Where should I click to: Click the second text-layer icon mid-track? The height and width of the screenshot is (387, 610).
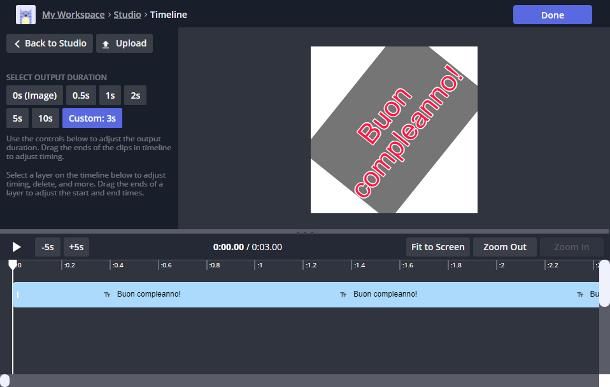click(343, 295)
